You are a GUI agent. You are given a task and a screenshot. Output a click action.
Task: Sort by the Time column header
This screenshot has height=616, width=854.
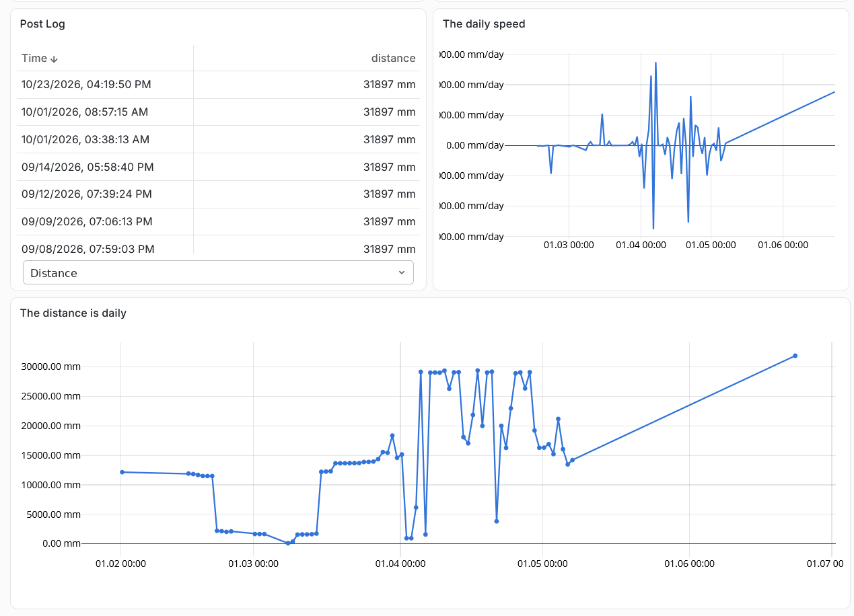(40, 58)
